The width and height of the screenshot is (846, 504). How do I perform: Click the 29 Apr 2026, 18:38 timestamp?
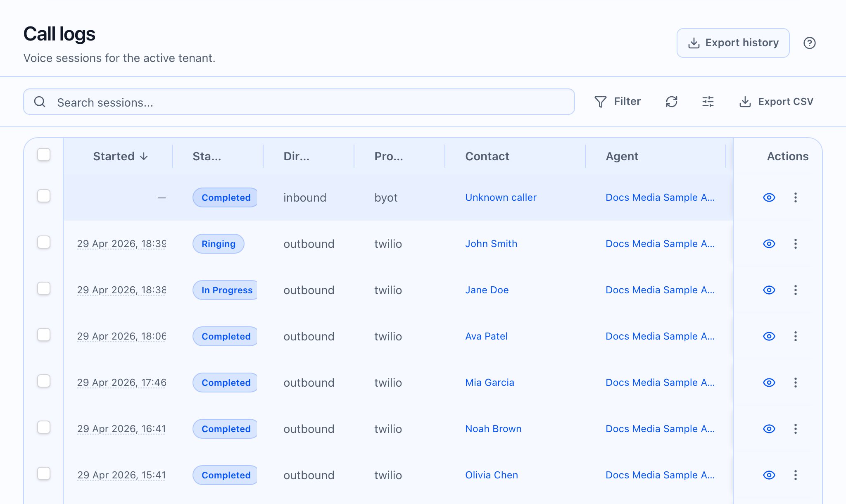pyautogui.click(x=121, y=290)
